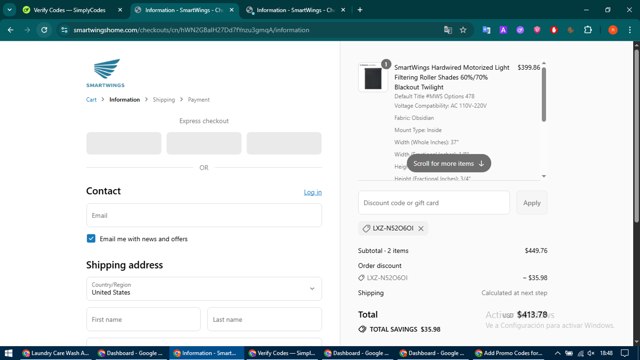
Task: Close the Verify Codes tab
Action: click(x=120, y=10)
